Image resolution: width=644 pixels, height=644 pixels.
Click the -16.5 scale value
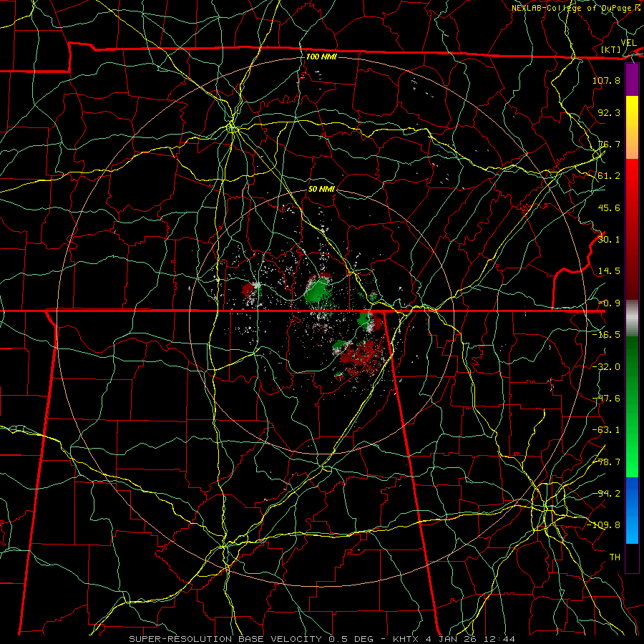point(606,335)
